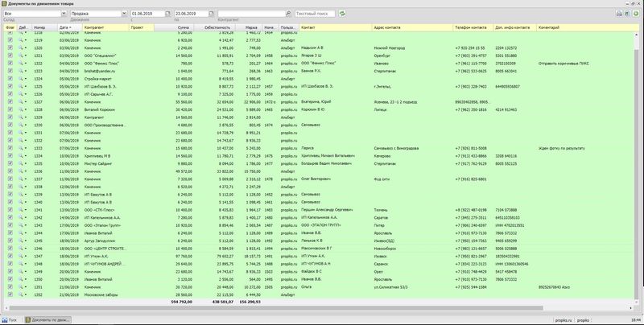This screenshot has height=325, width=644.
Task: Toggle the flag checkbox for row 1320
Action: click(x=10, y=47)
